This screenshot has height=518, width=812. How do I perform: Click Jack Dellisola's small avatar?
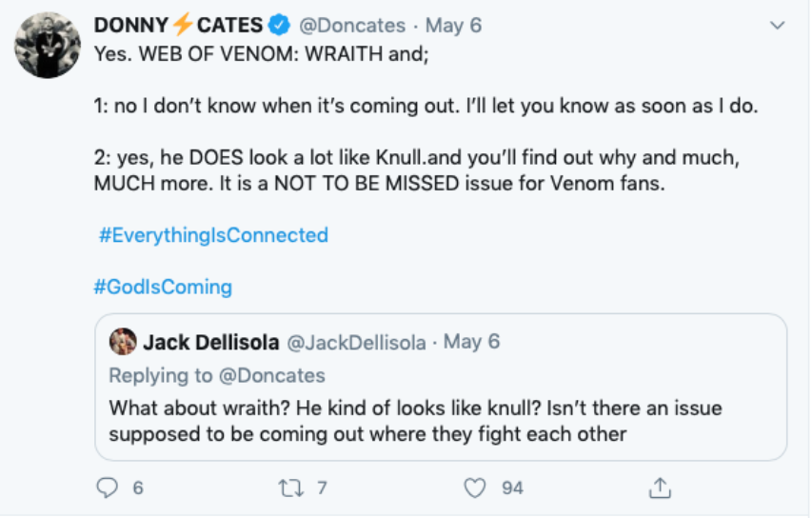pyautogui.click(x=123, y=341)
